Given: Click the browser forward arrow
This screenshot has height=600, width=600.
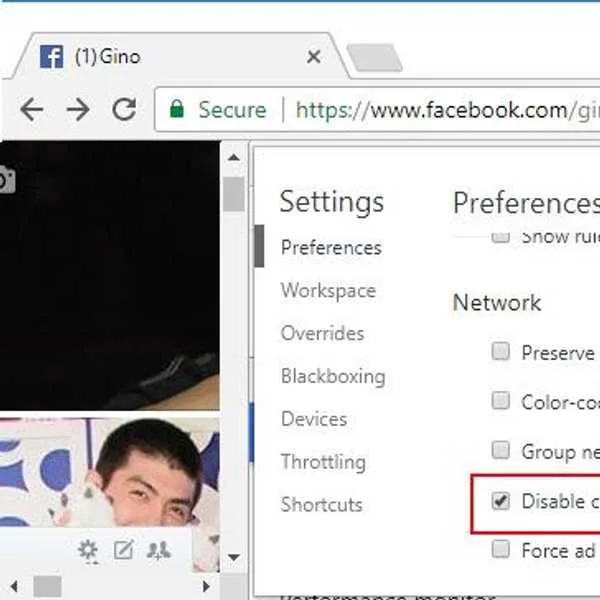Looking at the screenshot, I should click(x=78, y=109).
